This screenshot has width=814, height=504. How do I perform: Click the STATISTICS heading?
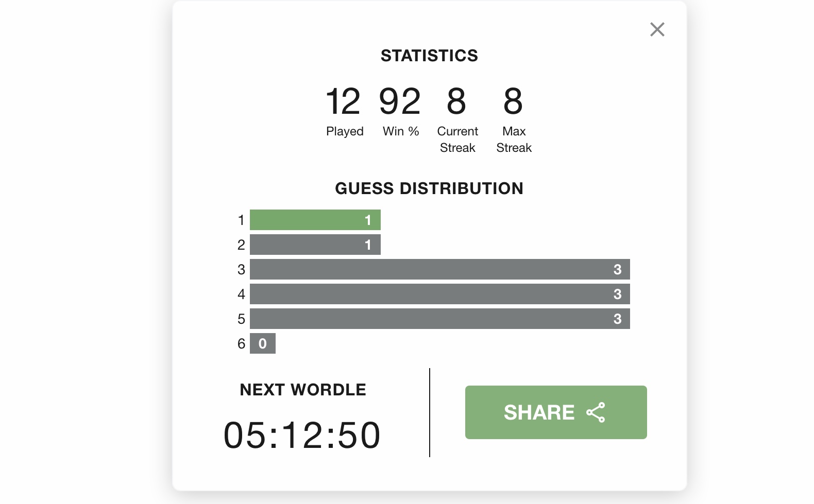429,56
